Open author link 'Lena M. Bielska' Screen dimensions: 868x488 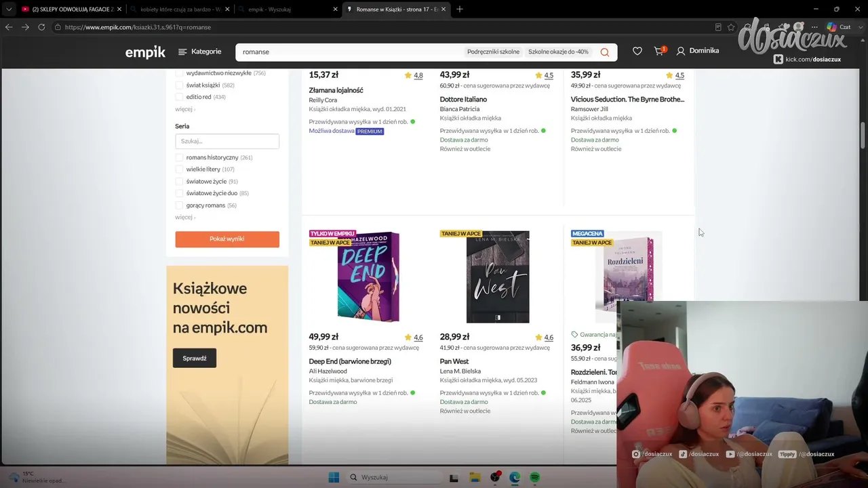[460, 371]
